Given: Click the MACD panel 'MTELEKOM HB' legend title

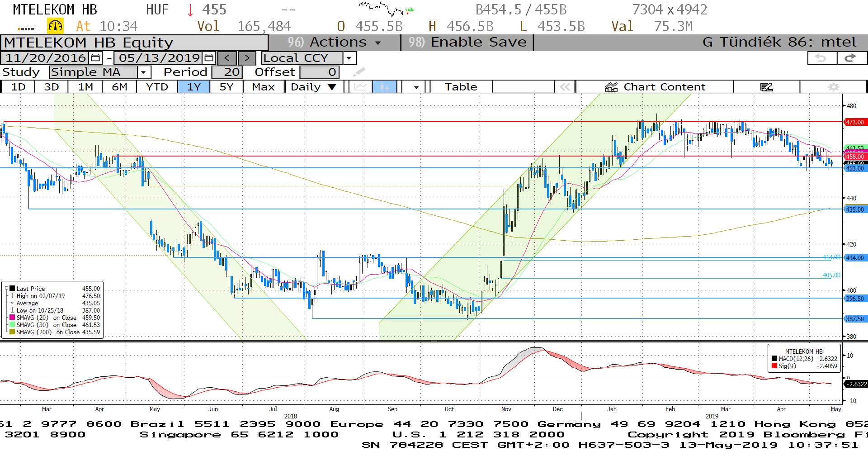Looking at the screenshot, I should [x=804, y=351].
